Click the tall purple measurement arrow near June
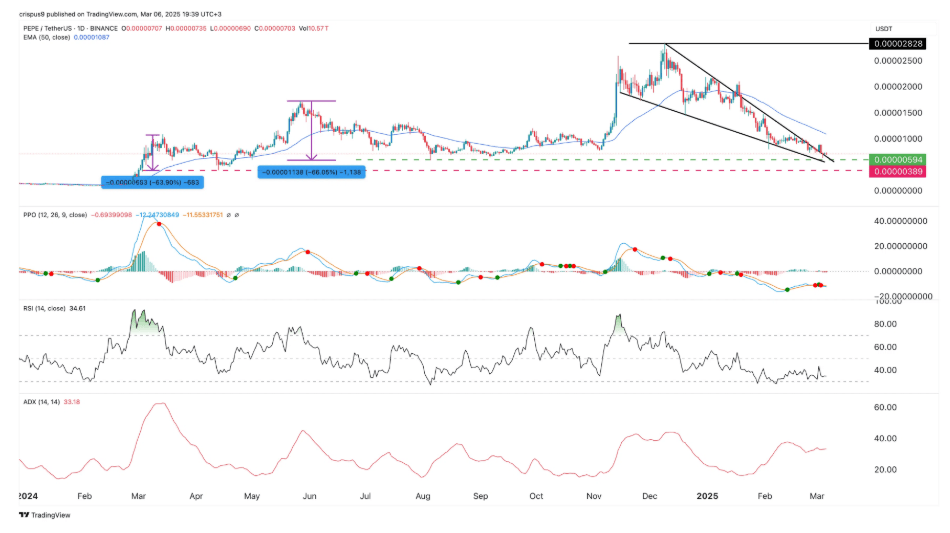 coord(311,130)
